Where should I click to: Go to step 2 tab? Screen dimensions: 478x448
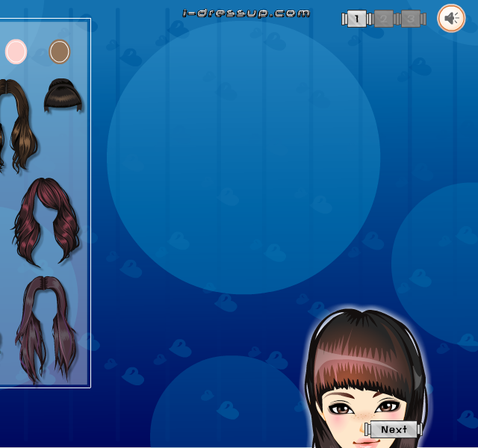383,19
